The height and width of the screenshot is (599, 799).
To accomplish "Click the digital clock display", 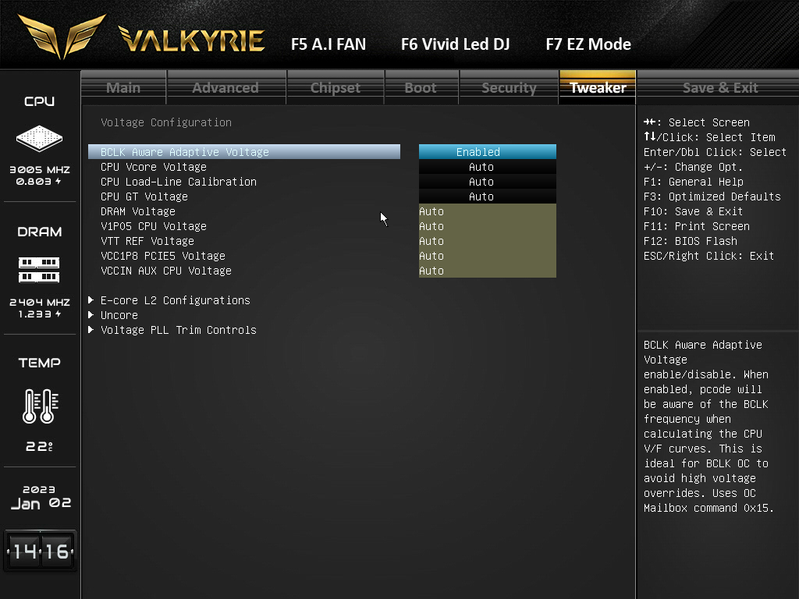I will tap(40, 551).
